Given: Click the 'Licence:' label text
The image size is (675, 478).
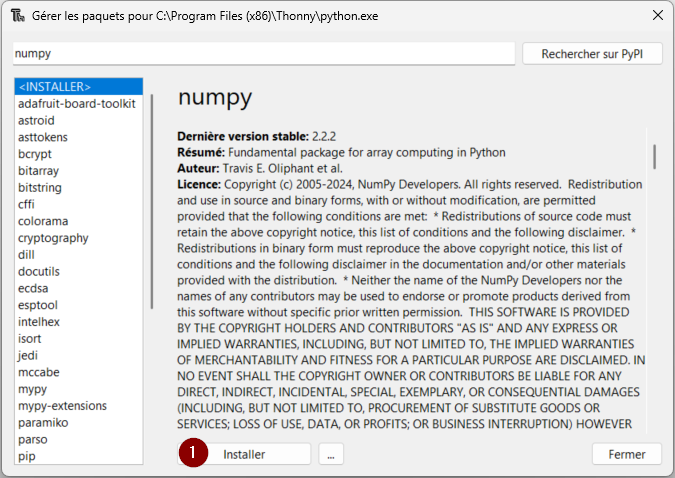Looking at the screenshot, I should coord(199,184).
